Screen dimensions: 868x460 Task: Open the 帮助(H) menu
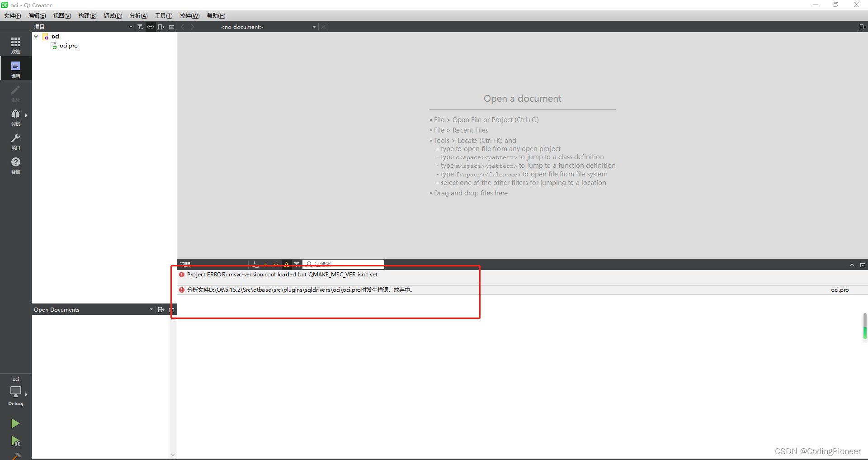(216, 16)
